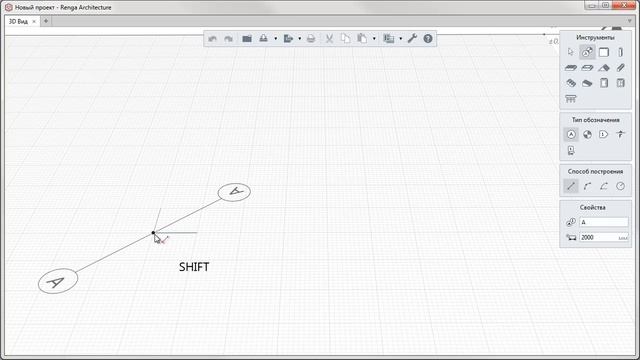The height and width of the screenshot is (360, 640).
Task: Use straight-line two-point construction method
Action: click(x=571, y=187)
